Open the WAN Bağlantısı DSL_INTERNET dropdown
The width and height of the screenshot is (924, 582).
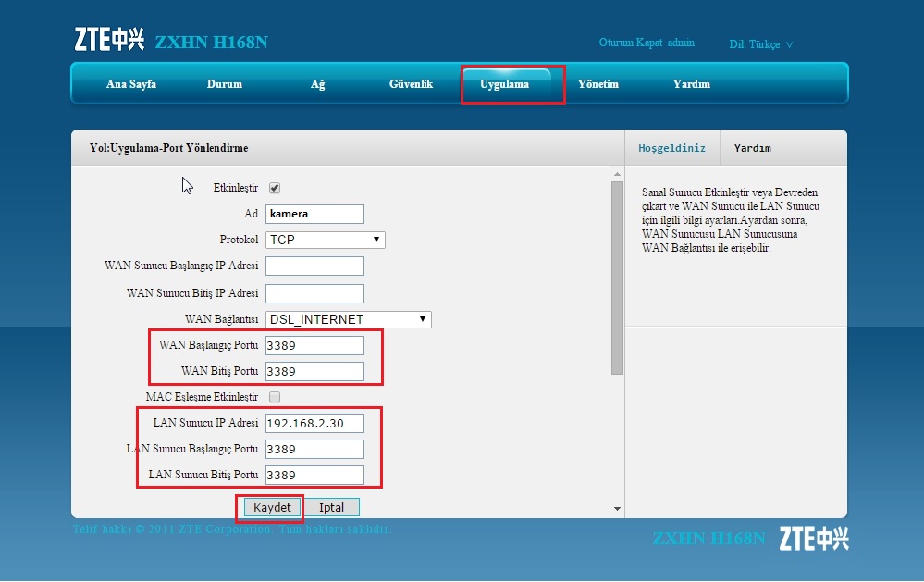349,319
